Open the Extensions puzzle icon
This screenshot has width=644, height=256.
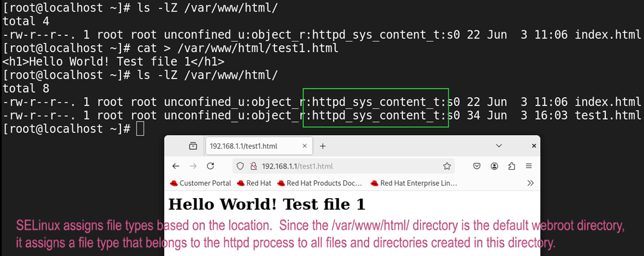tap(512, 166)
